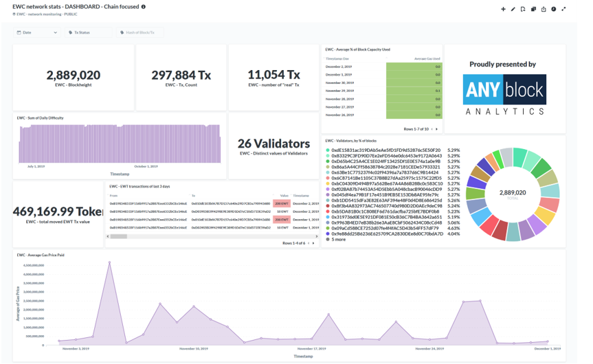Click the info icon beside the dashboard title
Screen dimensions: 593x364
(143, 7)
